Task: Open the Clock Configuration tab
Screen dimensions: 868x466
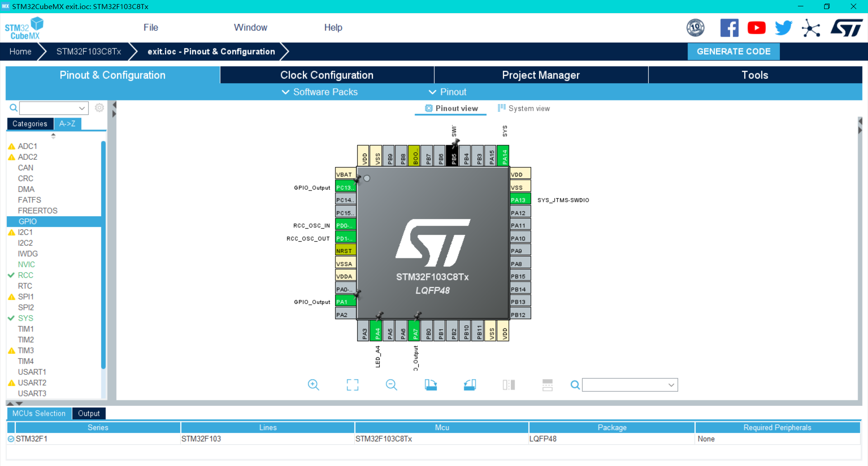Action: coord(327,75)
